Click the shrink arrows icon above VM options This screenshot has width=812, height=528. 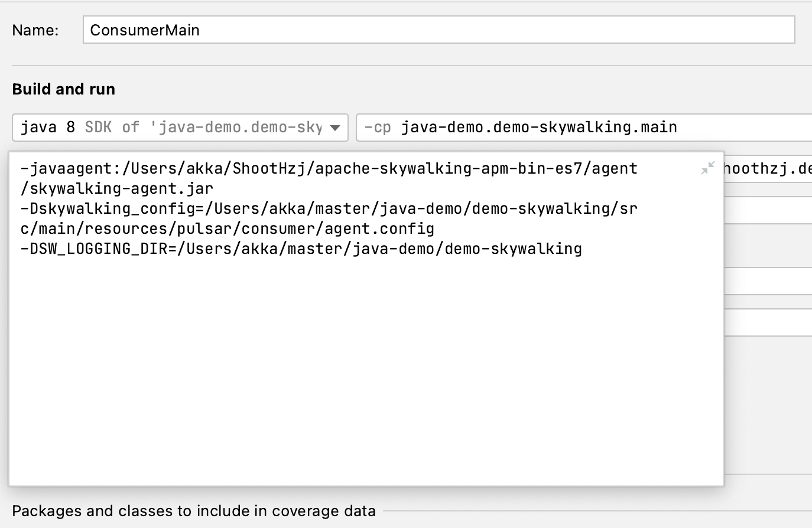click(x=709, y=168)
